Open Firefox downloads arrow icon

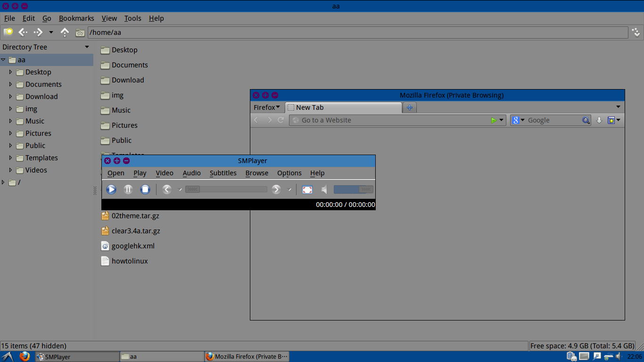(x=599, y=120)
